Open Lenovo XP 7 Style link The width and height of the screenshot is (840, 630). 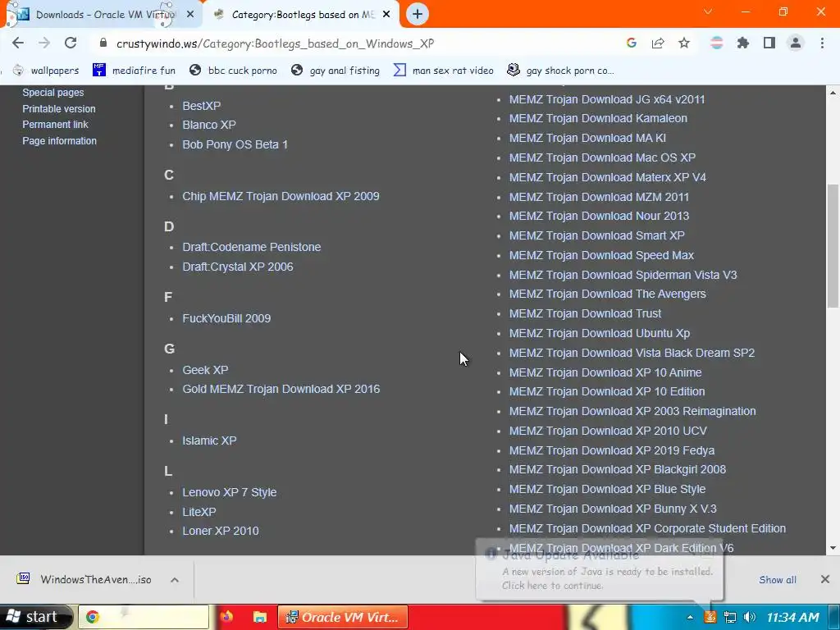pos(230,492)
